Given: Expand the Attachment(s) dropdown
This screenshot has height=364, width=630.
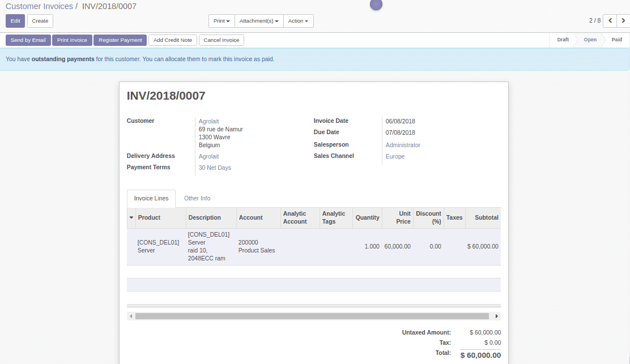Looking at the screenshot, I should [258, 20].
